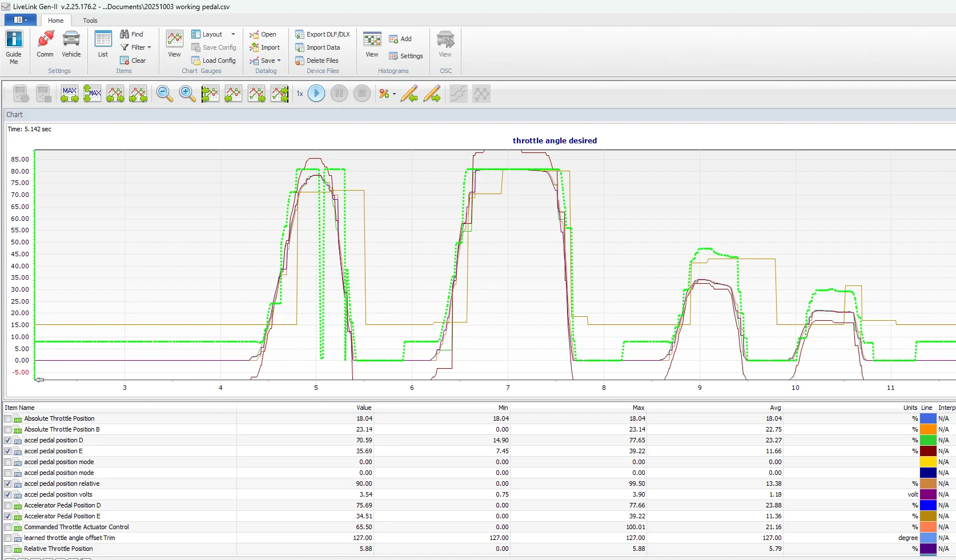Screen dimensions: 956x560
Task: Pause datalog playback
Action: click(339, 93)
